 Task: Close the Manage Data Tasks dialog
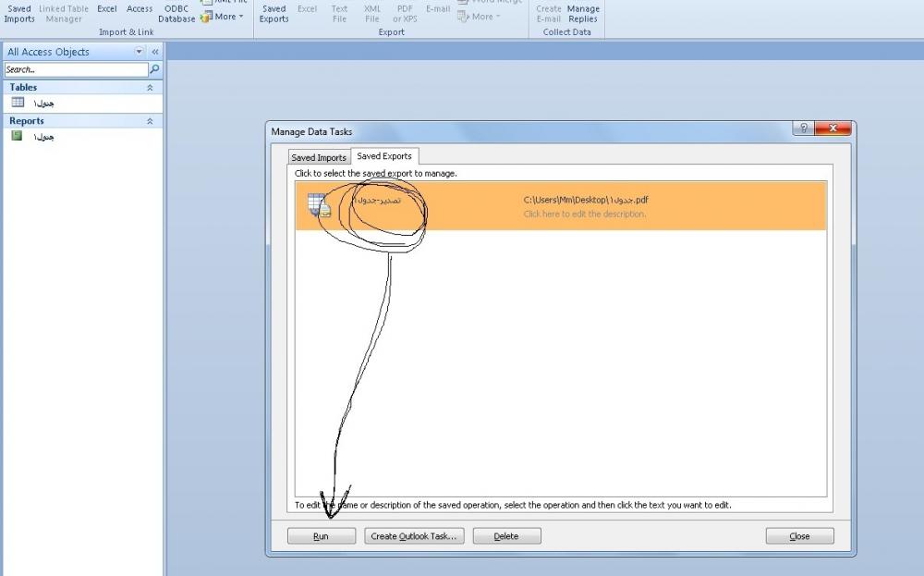[799, 536]
